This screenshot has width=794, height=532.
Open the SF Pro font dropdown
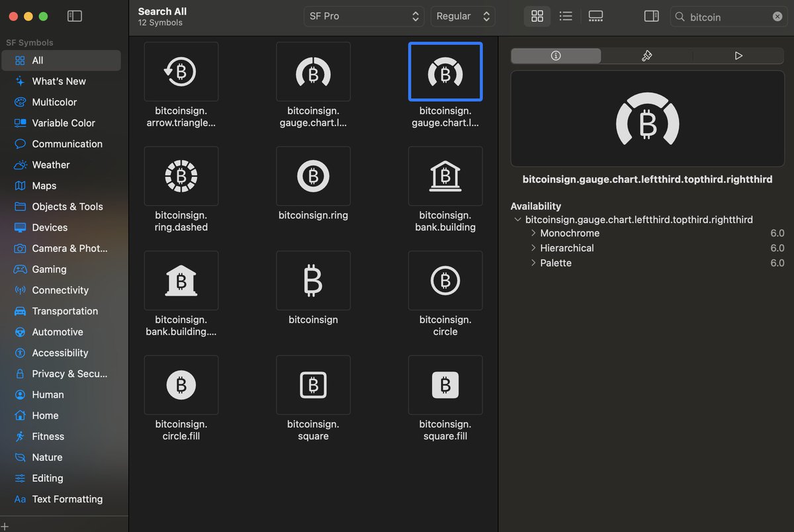(x=364, y=17)
